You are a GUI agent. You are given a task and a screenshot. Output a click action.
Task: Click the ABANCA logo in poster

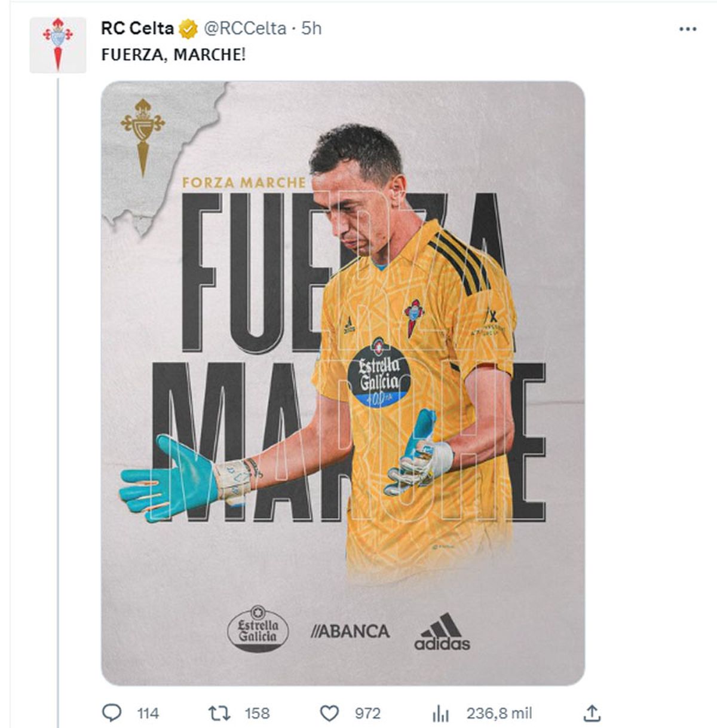pyautogui.click(x=350, y=631)
